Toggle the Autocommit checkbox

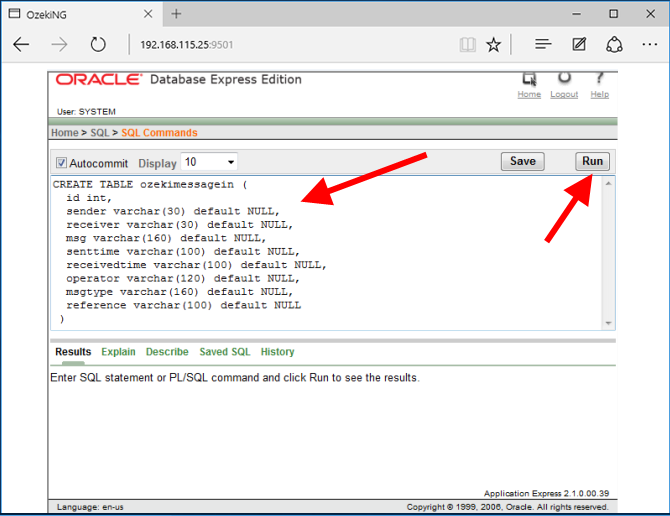click(61, 163)
